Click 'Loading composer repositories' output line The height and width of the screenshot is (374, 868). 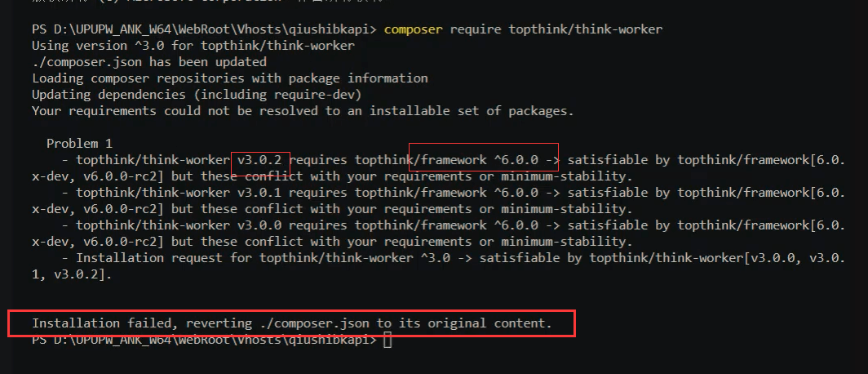click(230, 78)
